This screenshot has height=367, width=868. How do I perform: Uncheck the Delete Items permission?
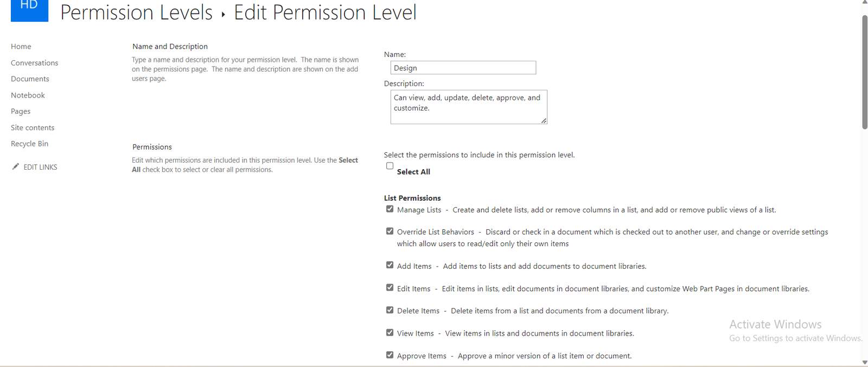click(x=390, y=311)
